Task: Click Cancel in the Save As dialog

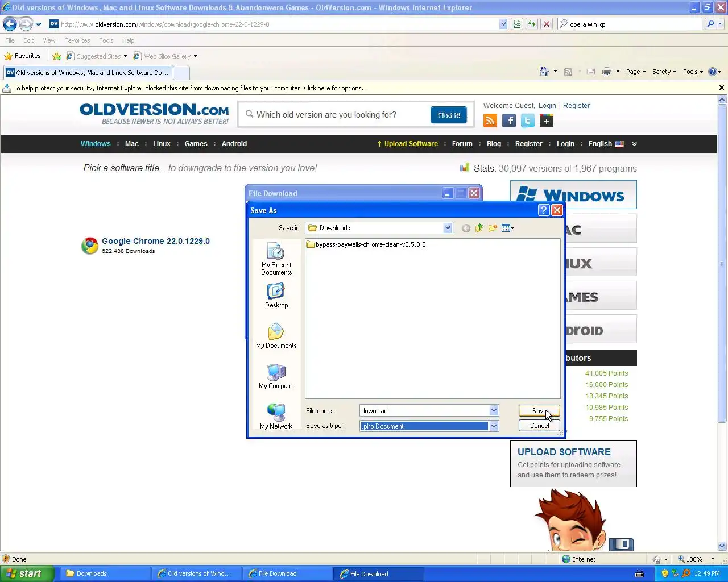Action: pyautogui.click(x=539, y=426)
